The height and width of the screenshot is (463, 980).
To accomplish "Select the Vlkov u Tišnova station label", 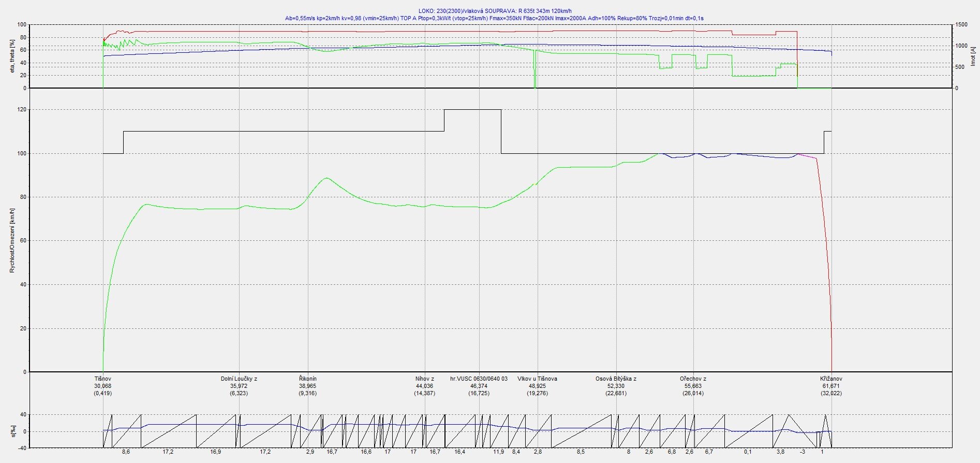I will tap(537, 379).
